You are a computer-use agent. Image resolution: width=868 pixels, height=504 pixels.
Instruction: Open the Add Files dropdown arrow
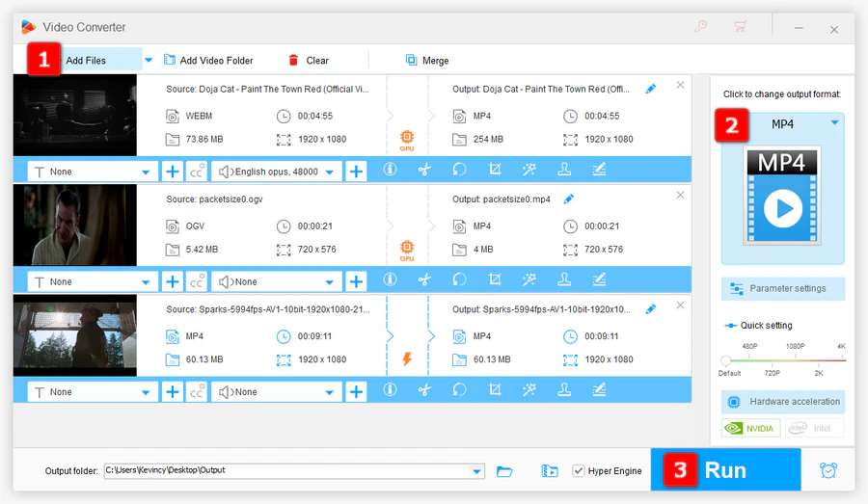click(x=149, y=61)
